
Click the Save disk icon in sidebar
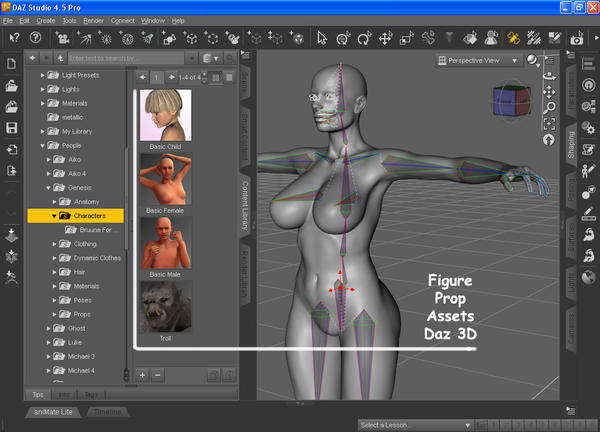point(11,128)
